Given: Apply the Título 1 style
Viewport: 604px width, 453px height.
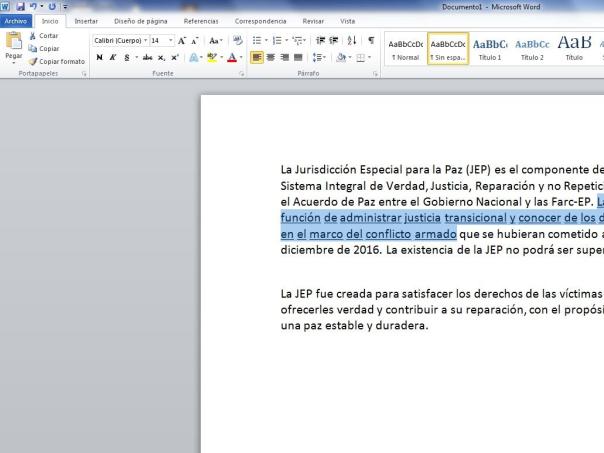Looking at the screenshot, I should [x=490, y=49].
